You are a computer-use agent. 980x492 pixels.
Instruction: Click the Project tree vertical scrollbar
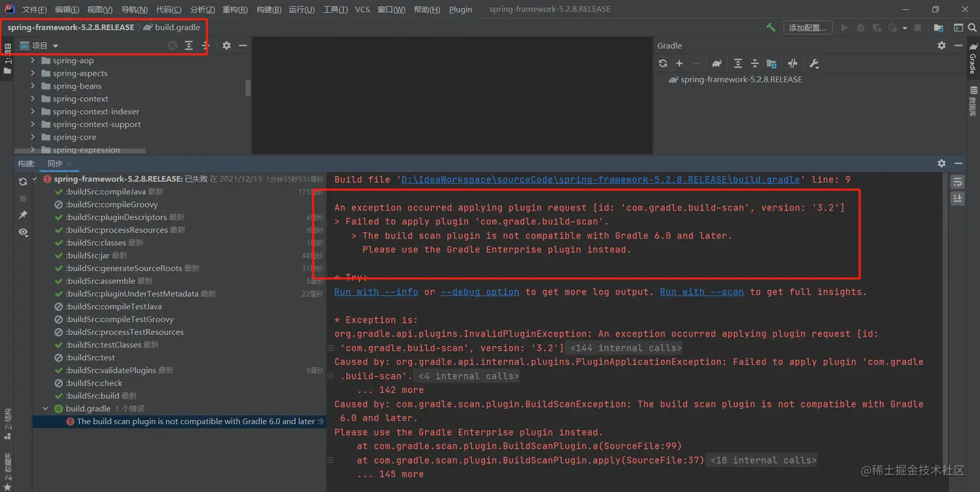[248, 88]
